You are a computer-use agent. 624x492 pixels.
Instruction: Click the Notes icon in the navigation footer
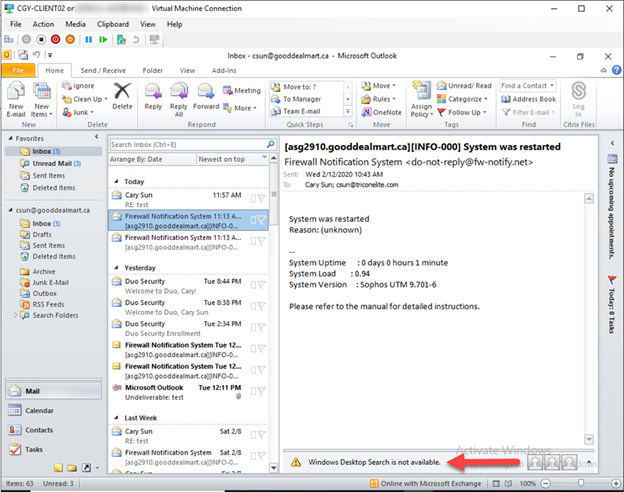(58, 468)
